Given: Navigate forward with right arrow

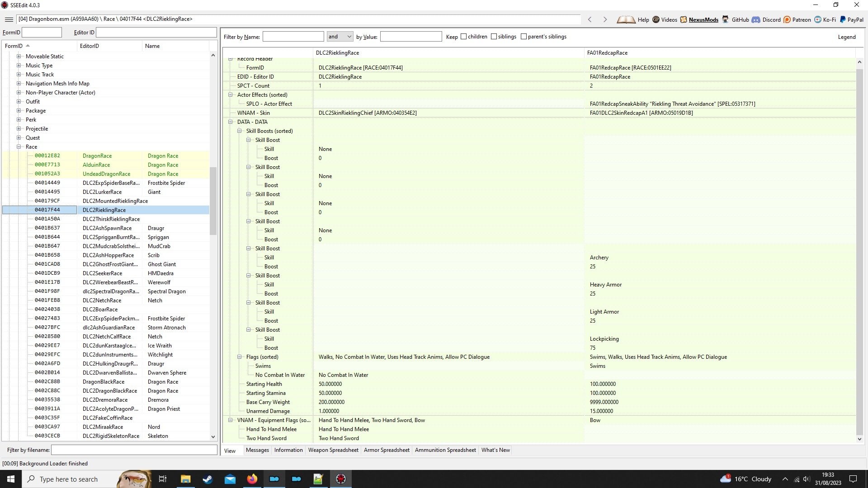Looking at the screenshot, I should (605, 19).
